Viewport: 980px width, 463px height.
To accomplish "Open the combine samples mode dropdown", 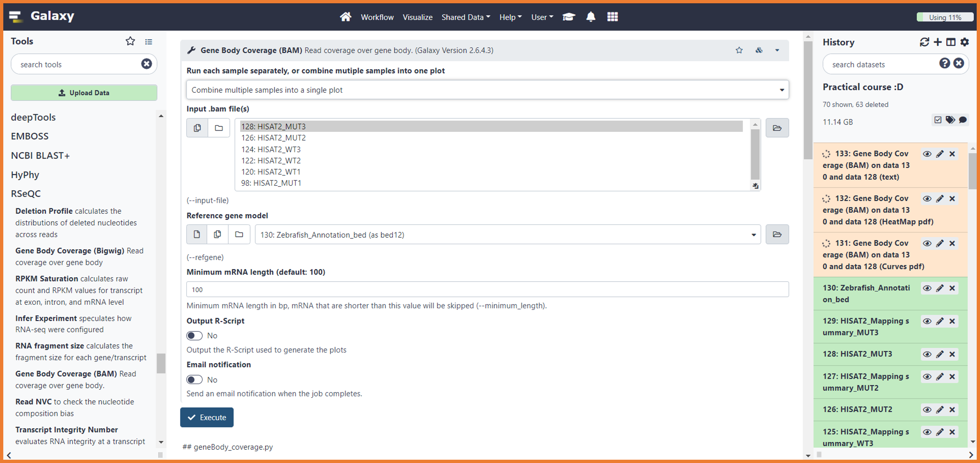I will click(x=487, y=90).
